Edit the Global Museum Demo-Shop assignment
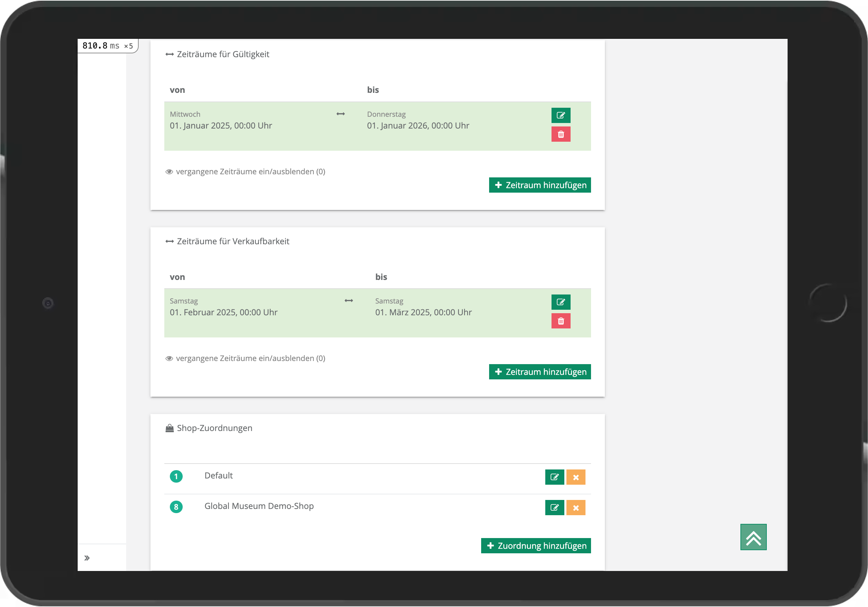Viewport: 868px width, 607px height. [x=555, y=508]
